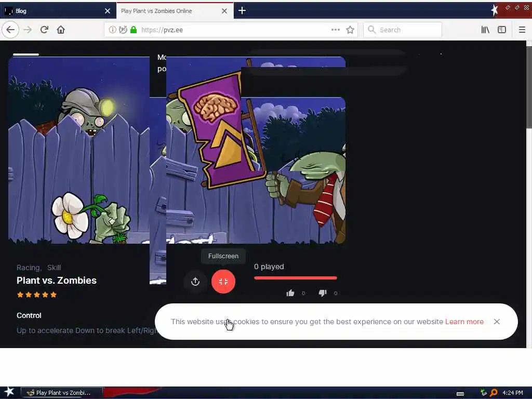Click the green secure connection padlock
Viewport: 532px width, 399px height.
(134, 30)
